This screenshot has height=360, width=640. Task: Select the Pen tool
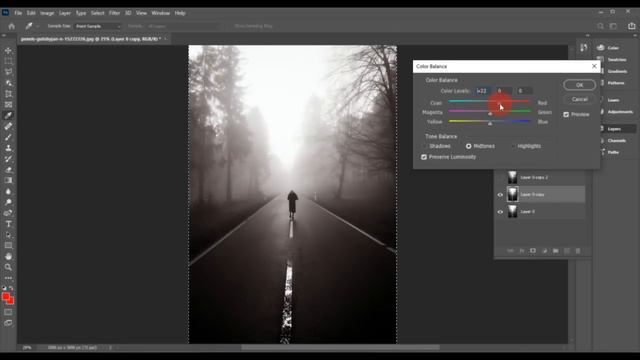[8, 213]
